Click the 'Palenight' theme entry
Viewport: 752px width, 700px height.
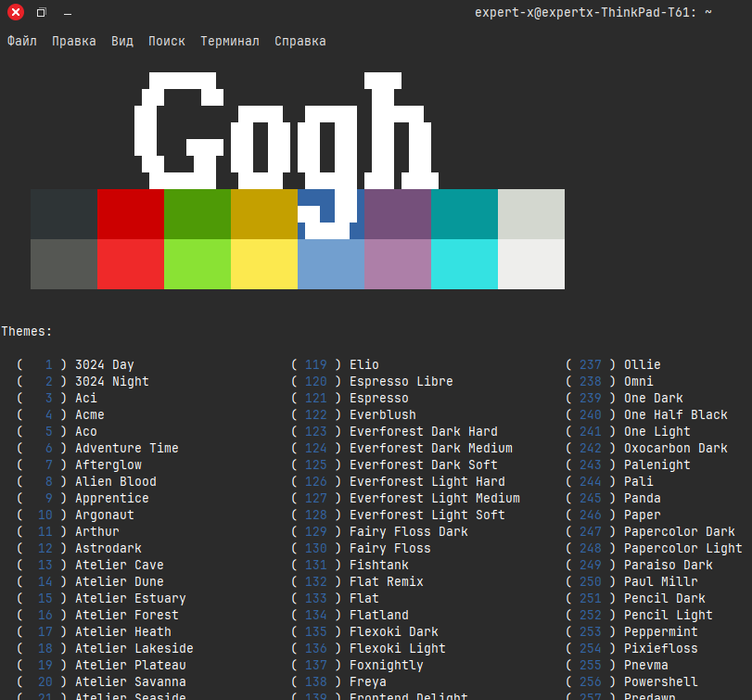click(x=657, y=465)
